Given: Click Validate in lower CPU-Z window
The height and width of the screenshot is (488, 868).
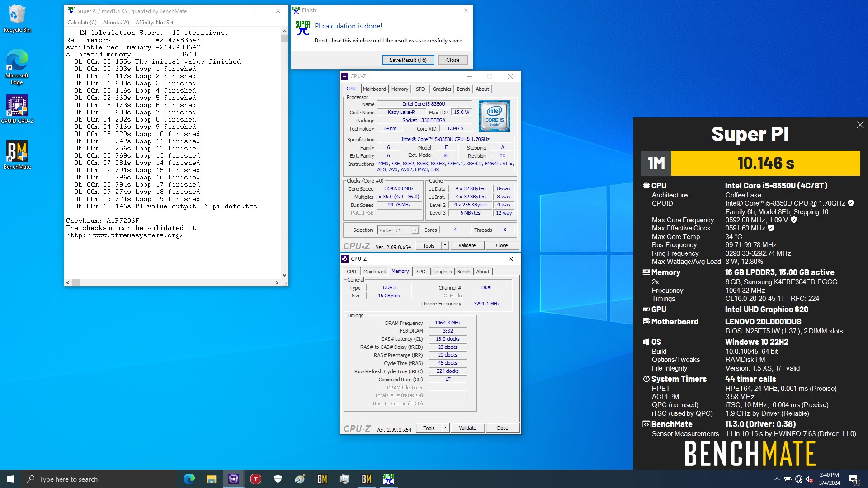Looking at the screenshot, I should click(x=467, y=428).
